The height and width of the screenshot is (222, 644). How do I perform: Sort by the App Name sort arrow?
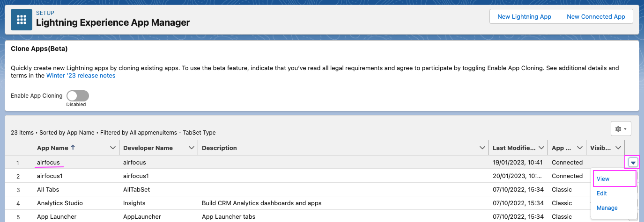coord(73,148)
